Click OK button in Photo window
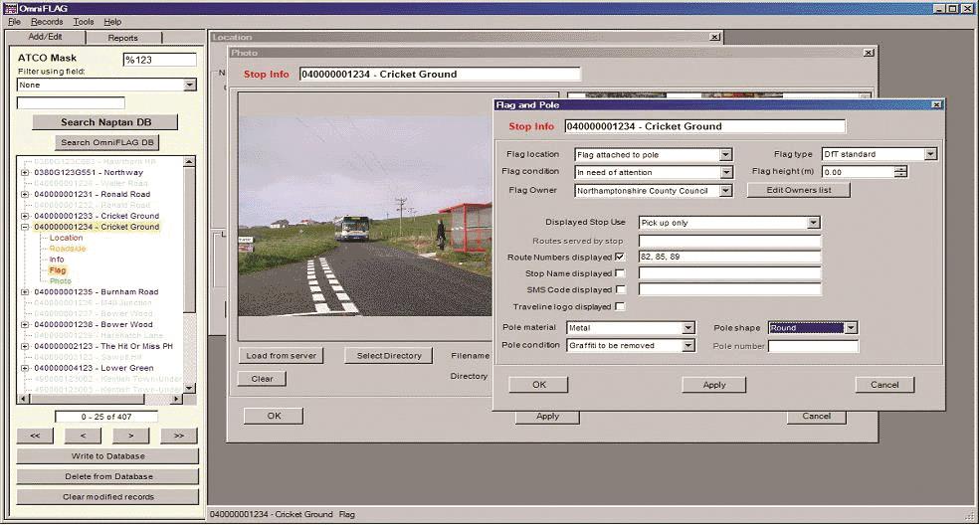 coord(274,416)
